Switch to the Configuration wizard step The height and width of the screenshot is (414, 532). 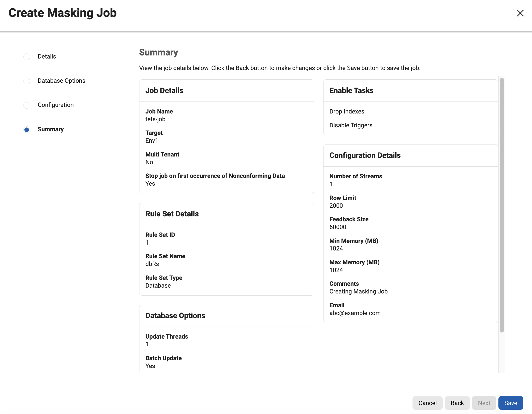[56, 105]
